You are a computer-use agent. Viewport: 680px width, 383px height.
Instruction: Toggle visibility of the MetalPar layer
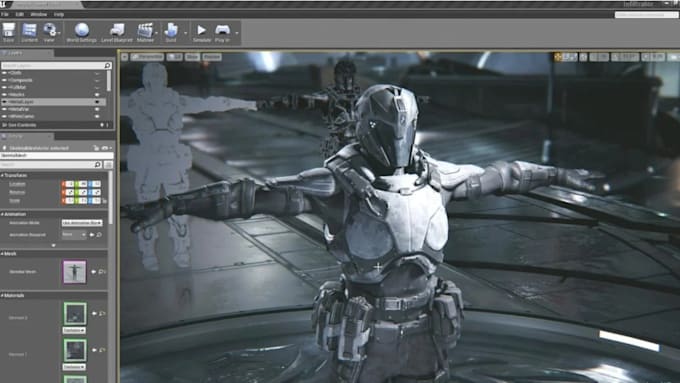97,109
